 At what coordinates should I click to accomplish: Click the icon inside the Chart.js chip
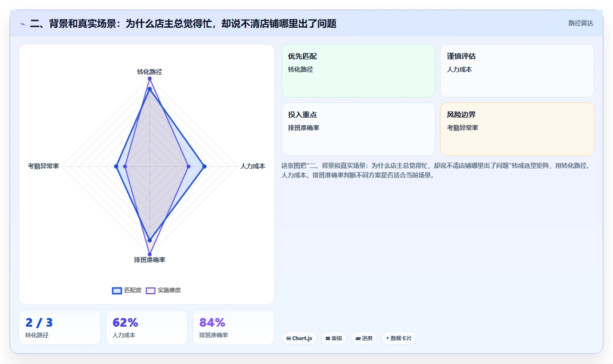(x=288, y=338)
